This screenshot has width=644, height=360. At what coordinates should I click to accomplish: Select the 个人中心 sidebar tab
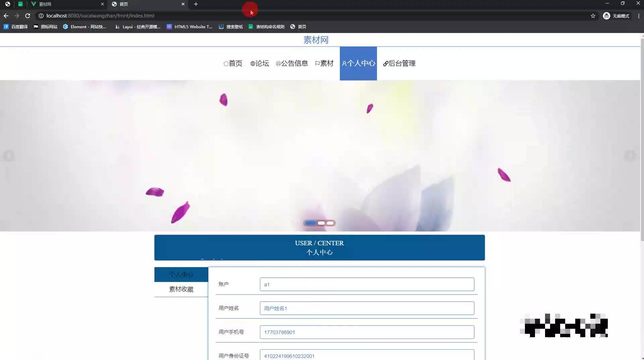coord(181,274)
